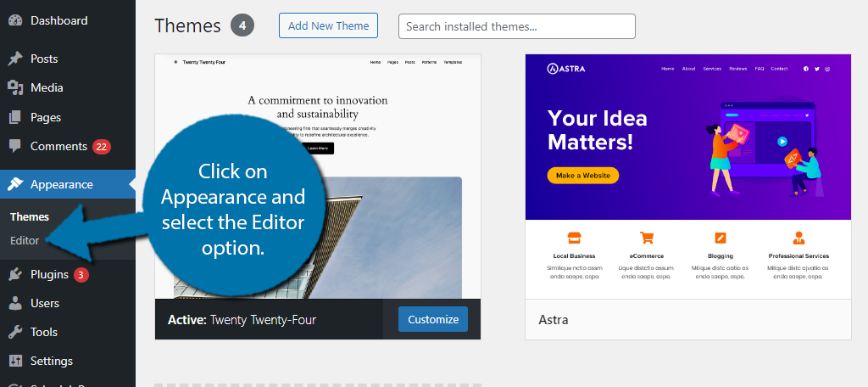Click the Pages icon in sidebar
Screen dimensions: 868x387
15,117
